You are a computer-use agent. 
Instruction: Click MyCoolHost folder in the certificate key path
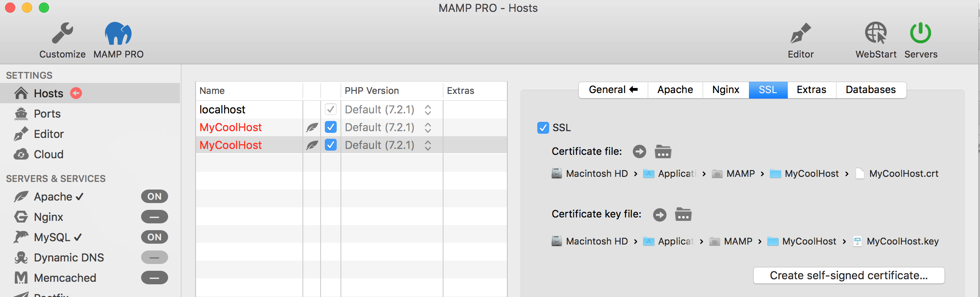[x=802, y=241]
